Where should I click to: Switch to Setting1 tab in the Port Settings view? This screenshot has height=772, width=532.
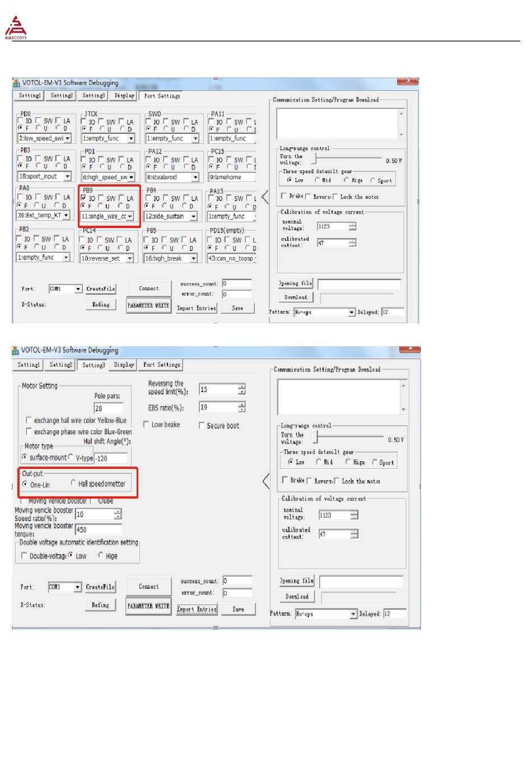[29, 96]
